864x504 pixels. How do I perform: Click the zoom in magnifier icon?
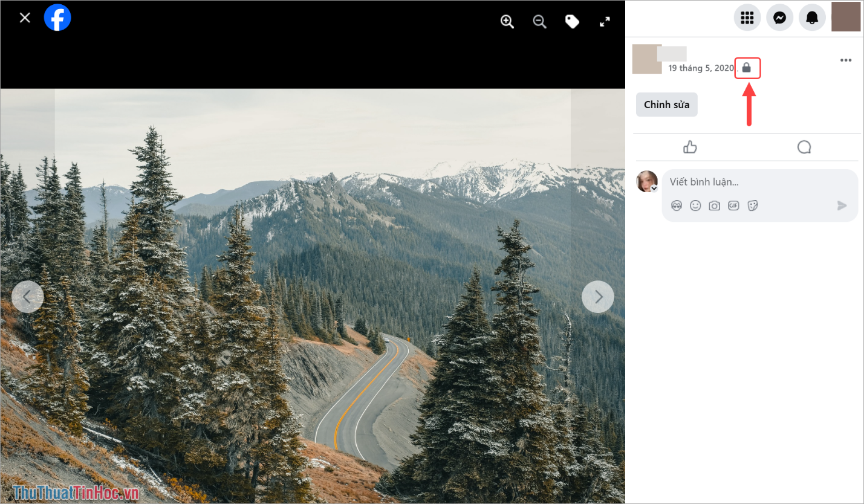[x=507, y=22]
